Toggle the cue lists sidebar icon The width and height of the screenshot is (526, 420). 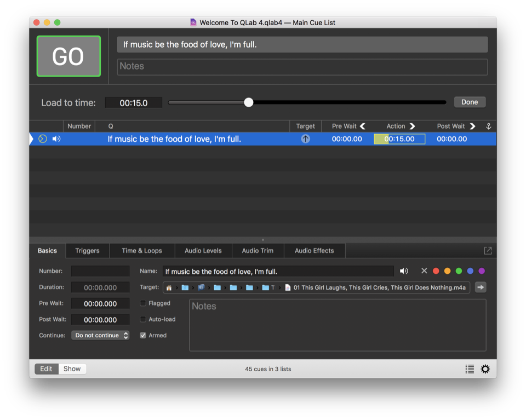pos(470,369)
